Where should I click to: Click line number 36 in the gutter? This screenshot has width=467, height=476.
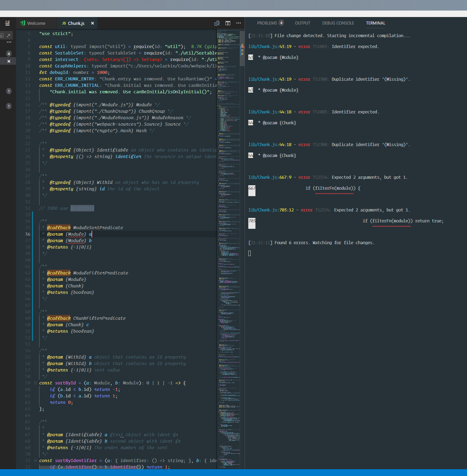(28, 234)
